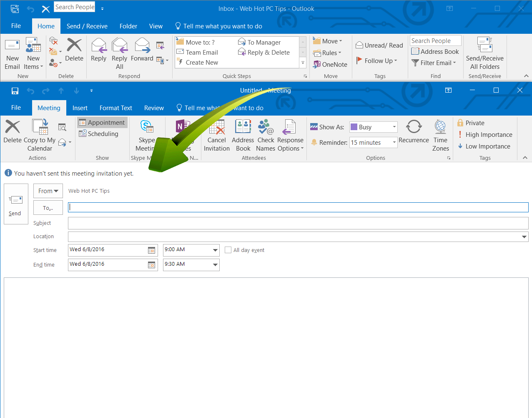The height and width of the screenshot is (418, 532).
Task: Click the save icon in the meeting title bar
Action: pyautogui.click(x=15, y=91)
